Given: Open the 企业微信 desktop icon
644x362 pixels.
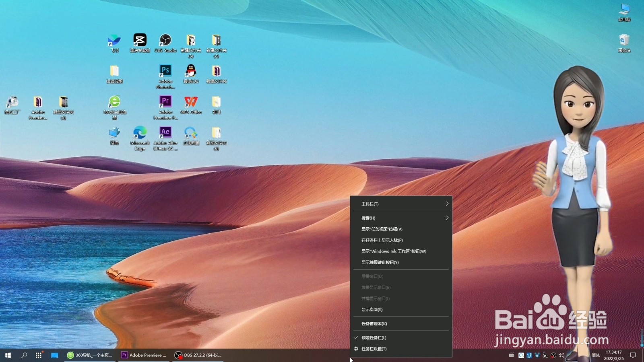Looking at the screenshot, I should point(191,136).
